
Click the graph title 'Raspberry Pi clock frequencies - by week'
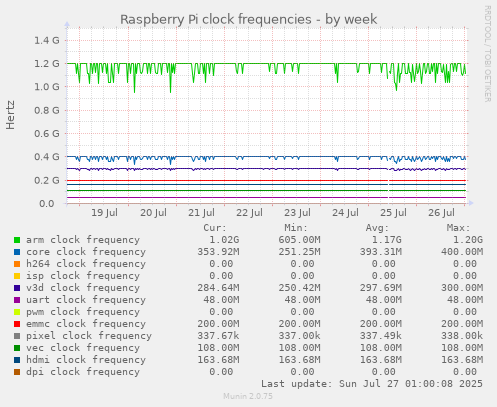[249, 19]
